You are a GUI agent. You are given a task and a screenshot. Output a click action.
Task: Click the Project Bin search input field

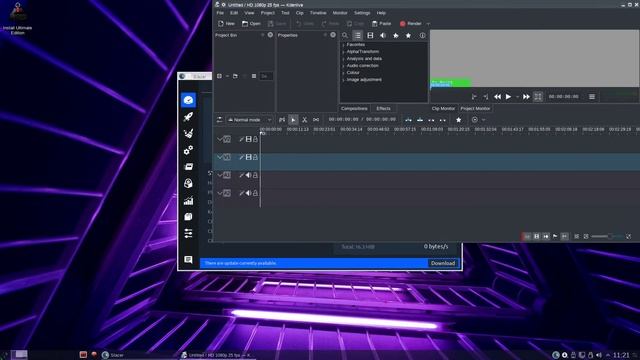point(266,76)
